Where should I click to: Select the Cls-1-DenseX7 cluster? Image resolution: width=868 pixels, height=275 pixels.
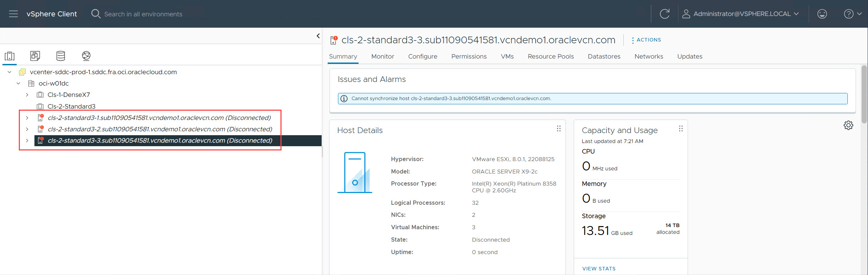69,95
